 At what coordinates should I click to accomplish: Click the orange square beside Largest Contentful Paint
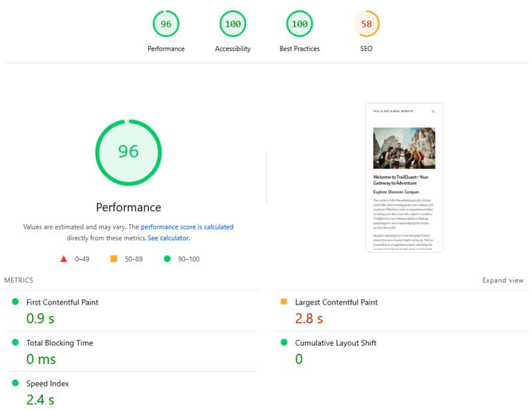coord(285,302)
